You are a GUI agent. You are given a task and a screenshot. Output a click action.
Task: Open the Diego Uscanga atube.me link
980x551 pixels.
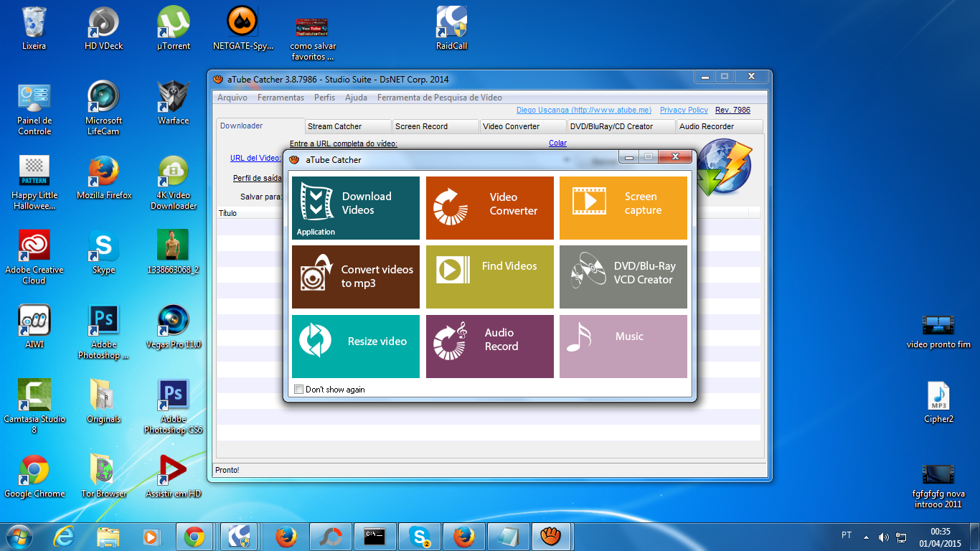[584, 110]
